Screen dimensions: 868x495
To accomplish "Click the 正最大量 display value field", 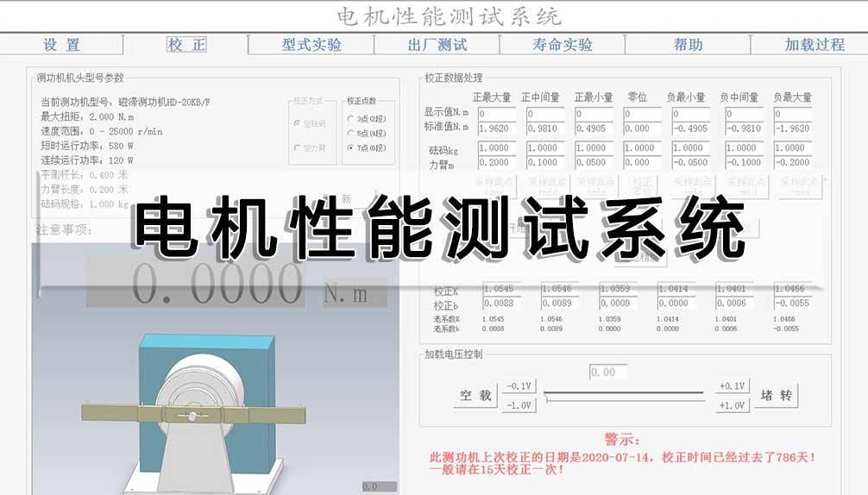I will pos(496,114).
